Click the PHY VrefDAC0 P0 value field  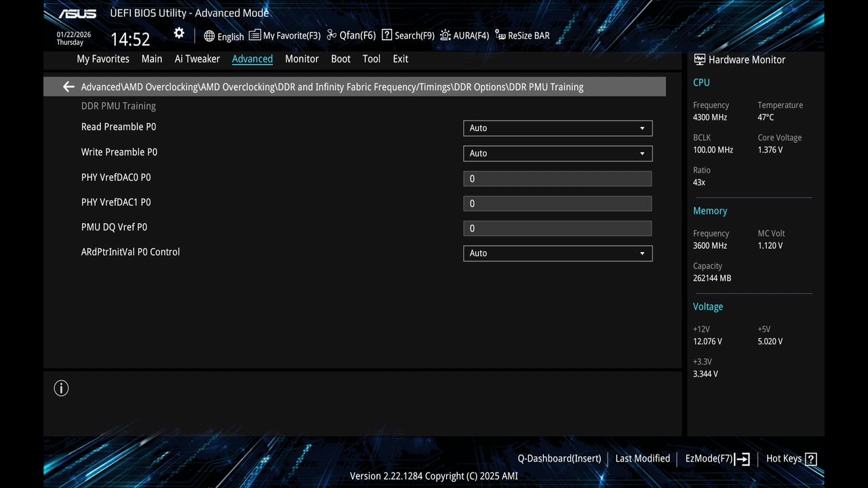click(x=557, y=178)
